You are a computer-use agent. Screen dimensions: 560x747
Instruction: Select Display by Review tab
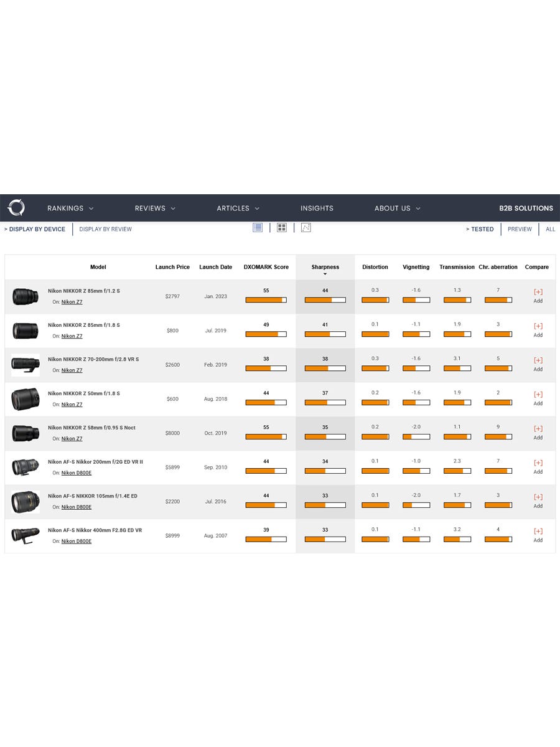point(105,229)
